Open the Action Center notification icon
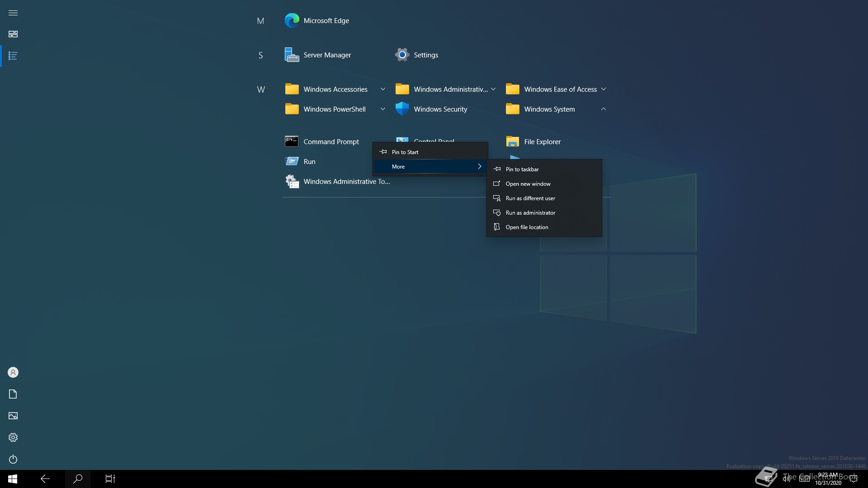 coord(854,479)
